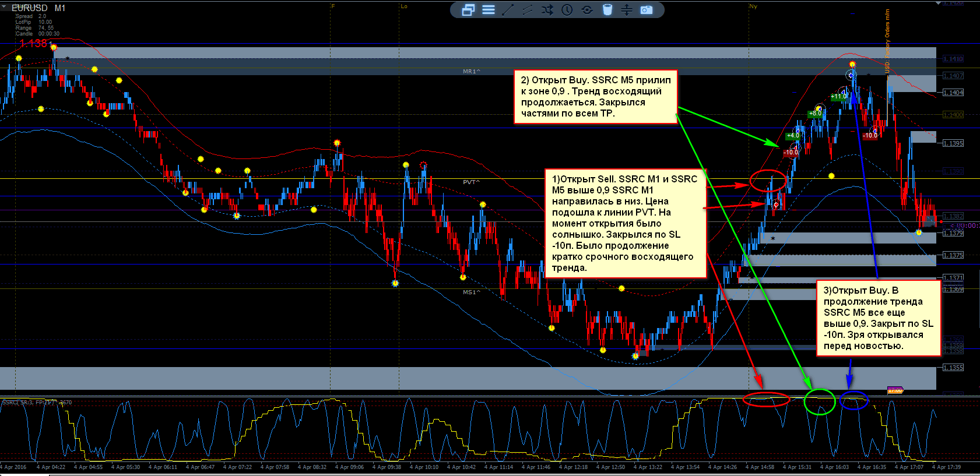Click the MS1^ pivot level label
This screenshot has height=476, width=980.
click(x=472, y=292)
